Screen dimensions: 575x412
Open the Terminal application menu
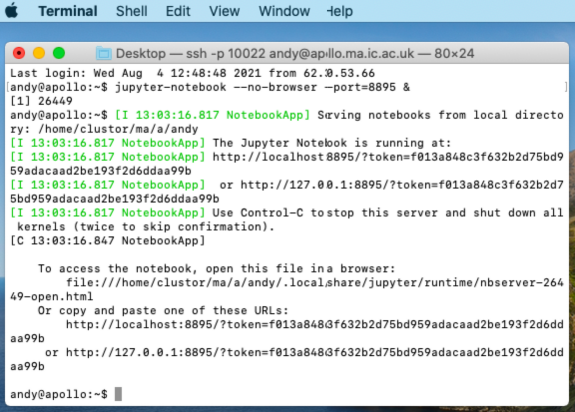[x=68, y=11]
